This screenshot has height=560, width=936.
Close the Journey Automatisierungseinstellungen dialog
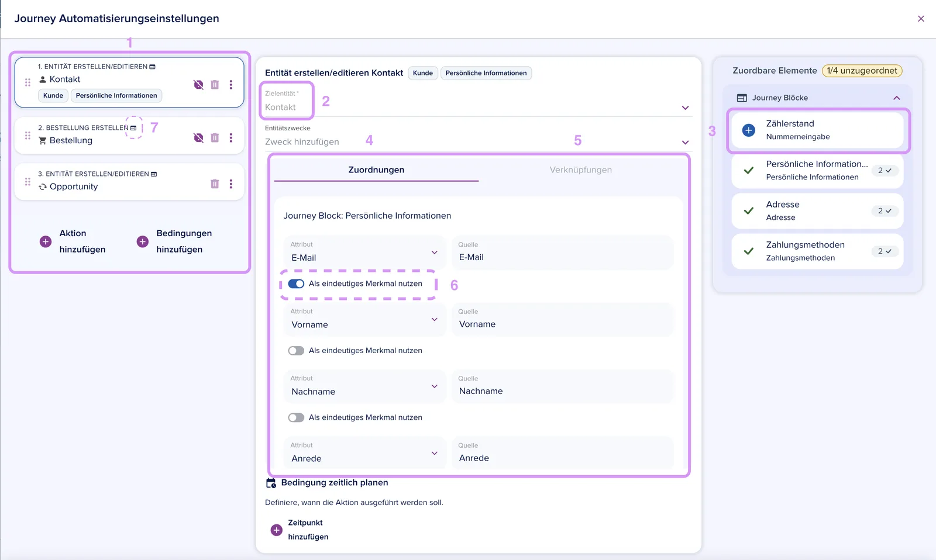point(921,19)
